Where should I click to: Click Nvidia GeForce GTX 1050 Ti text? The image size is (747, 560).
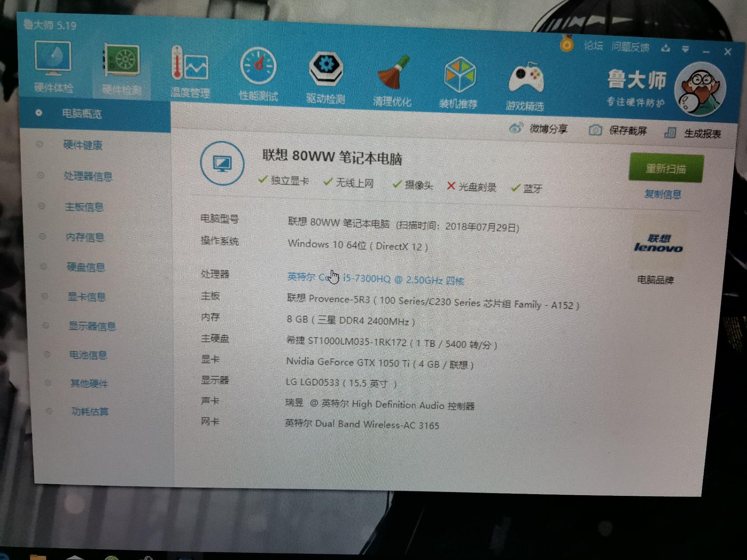(380, 363)
